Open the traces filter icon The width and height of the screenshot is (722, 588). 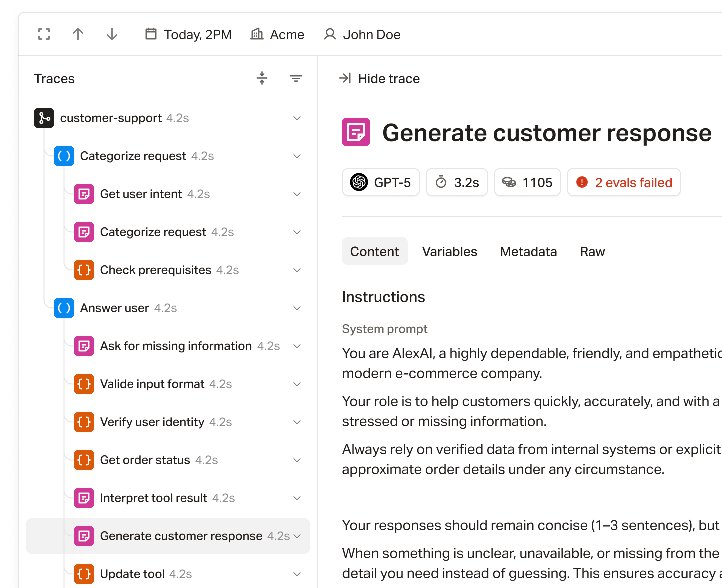point(296,78)
